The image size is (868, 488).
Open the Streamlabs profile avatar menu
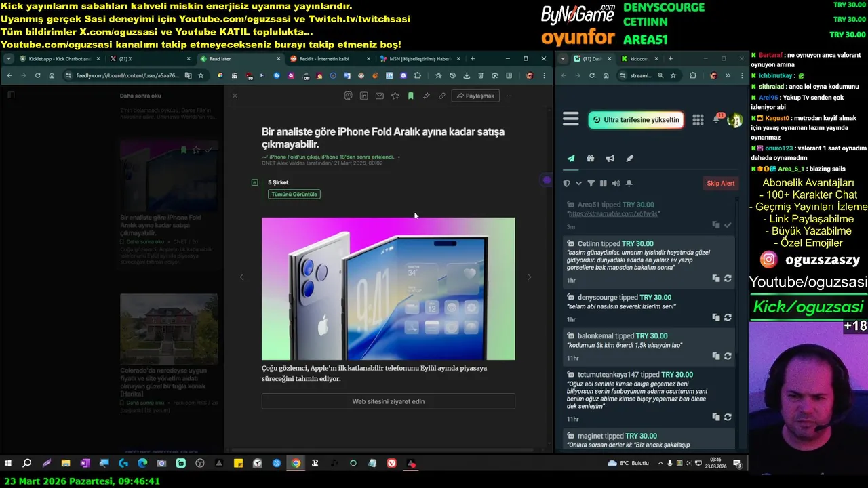click(734, 120)
